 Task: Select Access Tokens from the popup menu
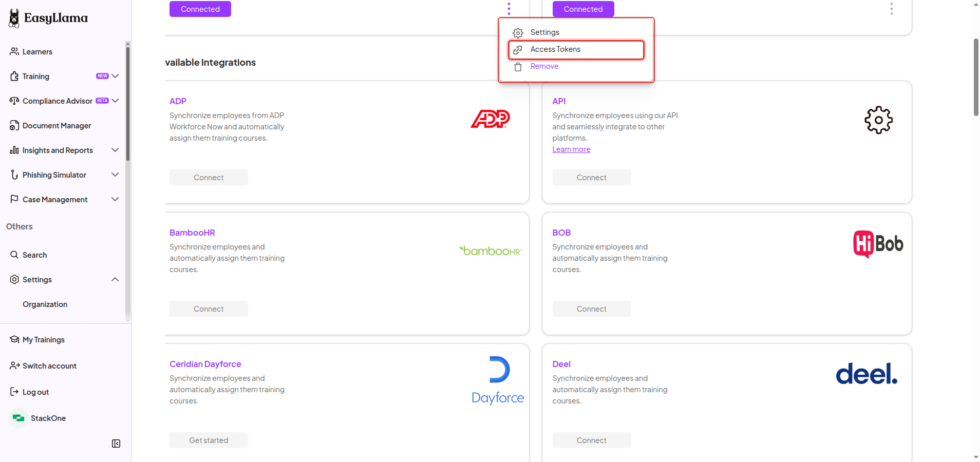(x=576, y=50)
